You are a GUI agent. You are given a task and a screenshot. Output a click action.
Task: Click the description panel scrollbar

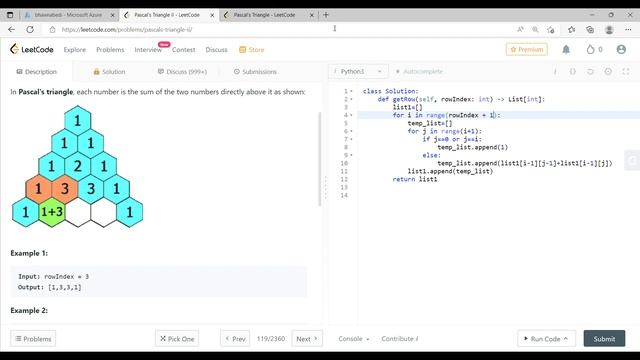coord(319,159)
